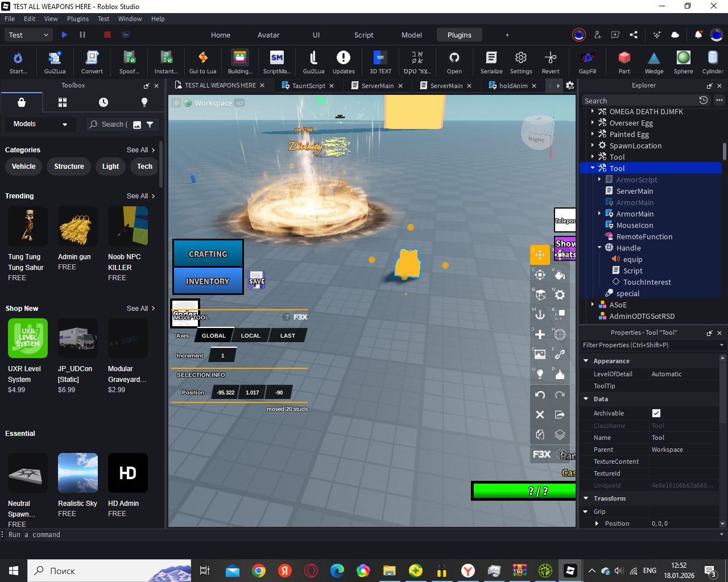Click the 3D TEXT plugin
The height and width of the screenshot is (582, 728).
point(380,62)
